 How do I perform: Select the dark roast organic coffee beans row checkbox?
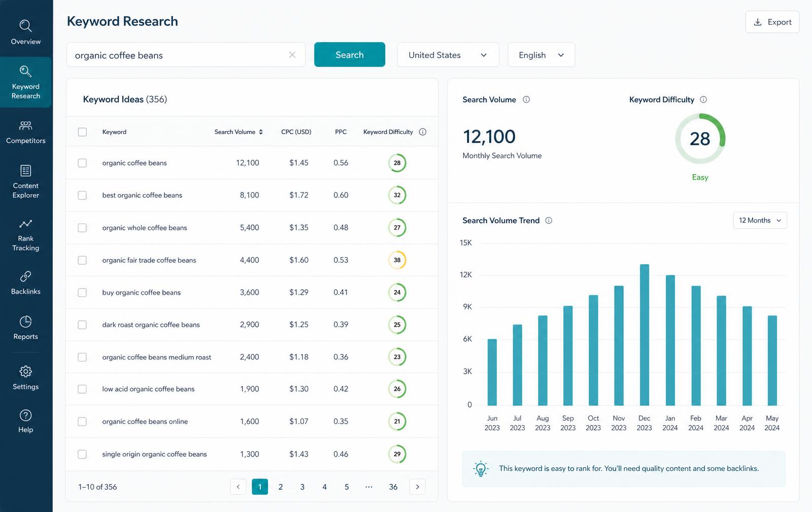click(82, 325)
